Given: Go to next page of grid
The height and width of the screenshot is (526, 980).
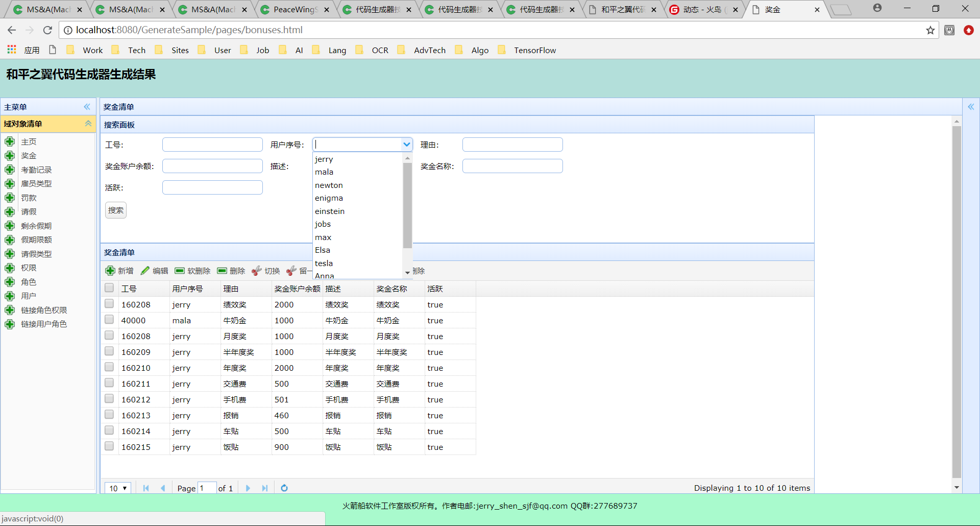Looking at the screenshot, I should tap(248, 488).
